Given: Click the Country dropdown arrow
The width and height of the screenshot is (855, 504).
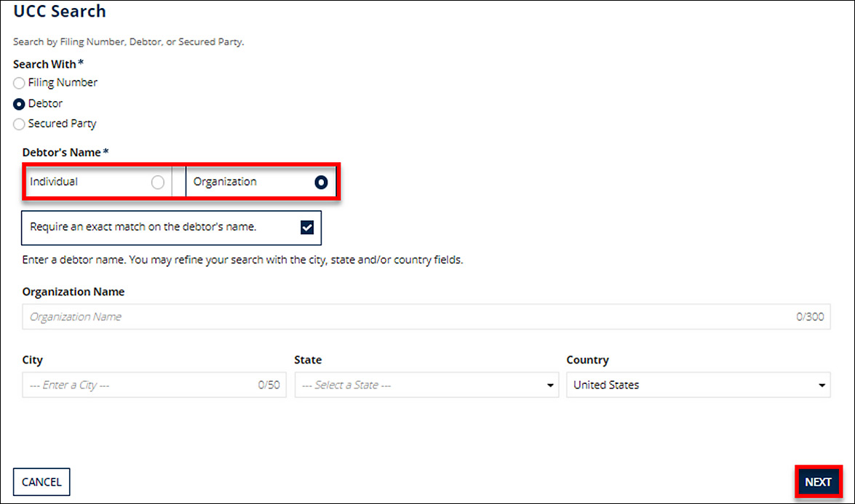Looking at the screenshot, I should [x=822, y=385].
